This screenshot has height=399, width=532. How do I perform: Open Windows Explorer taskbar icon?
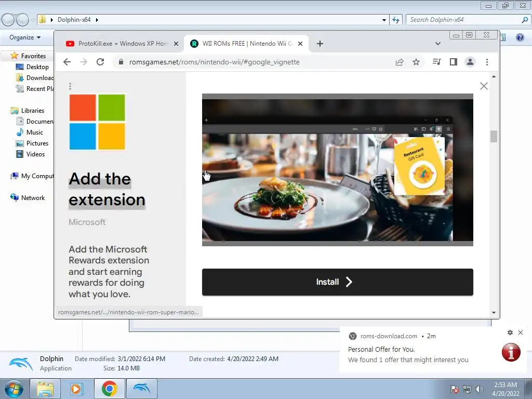tap(45, 389)
